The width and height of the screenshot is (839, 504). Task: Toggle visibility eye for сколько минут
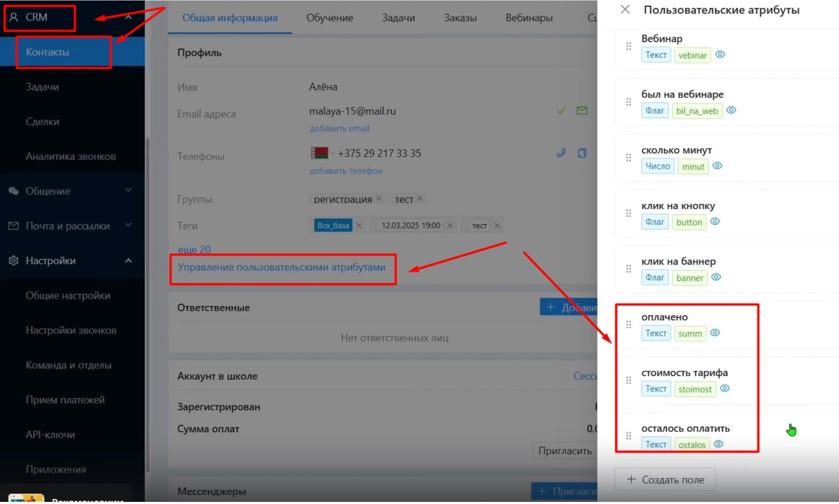(718, 166)
